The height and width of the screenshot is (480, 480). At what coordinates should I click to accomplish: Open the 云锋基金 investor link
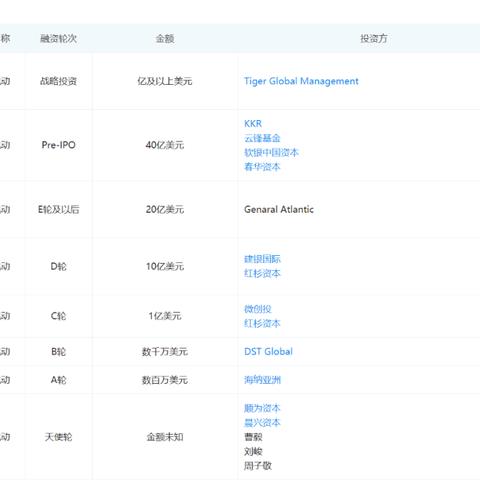[x=262, y=138]
